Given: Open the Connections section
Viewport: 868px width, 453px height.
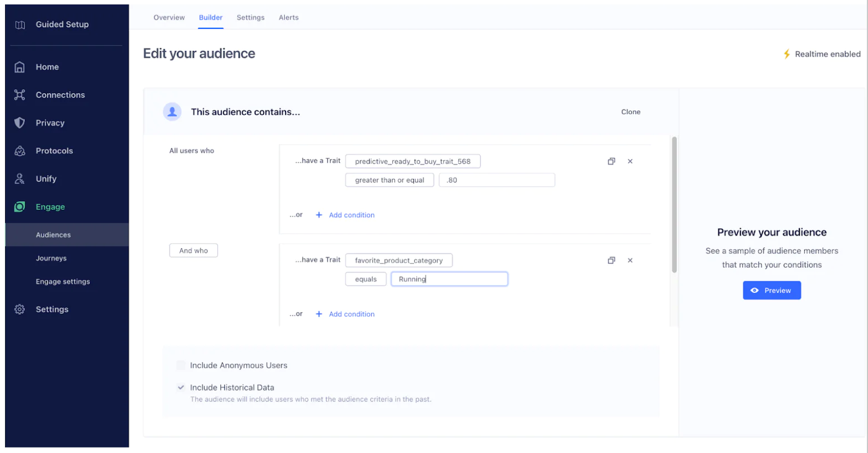Looking at the screenshot, I should 60,94.
